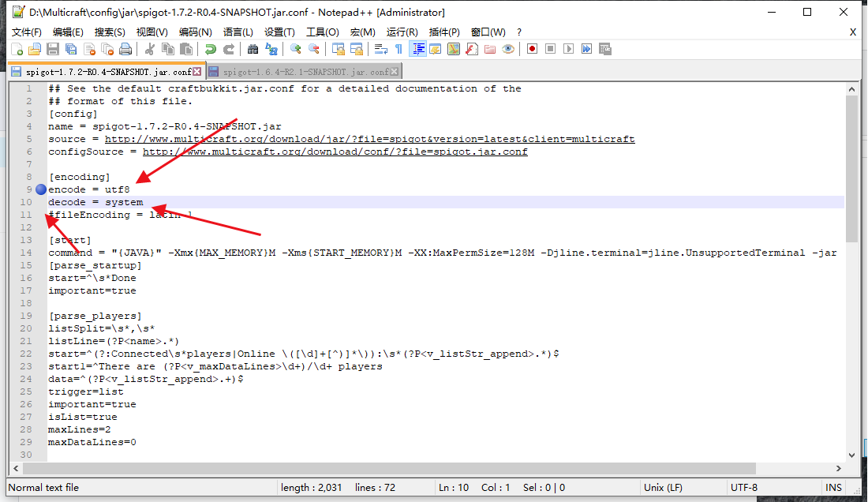Toggle the highlighted Indent Guide icon
Screen dimensions: 868x502
(x=418, y=49)
